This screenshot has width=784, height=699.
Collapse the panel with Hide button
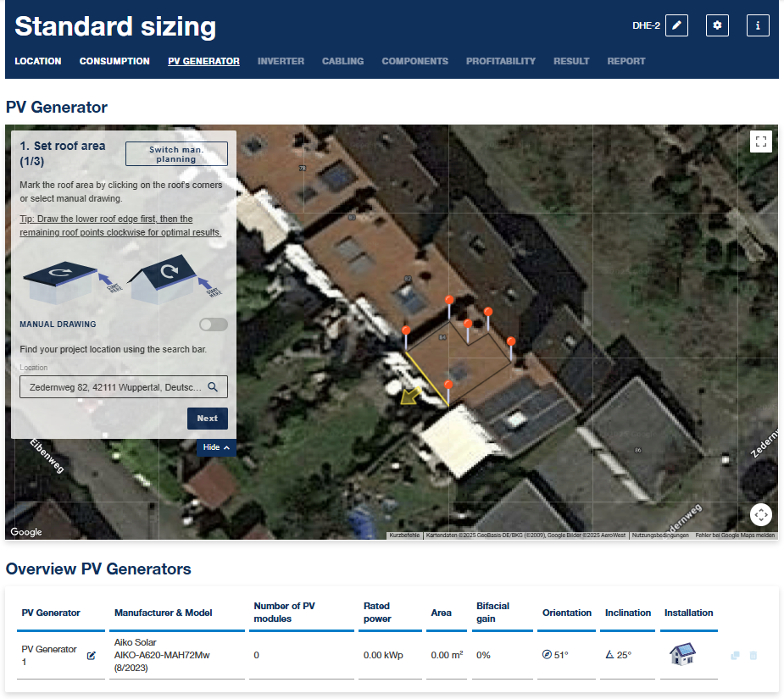pyautogui.click(x=216, y=447)
